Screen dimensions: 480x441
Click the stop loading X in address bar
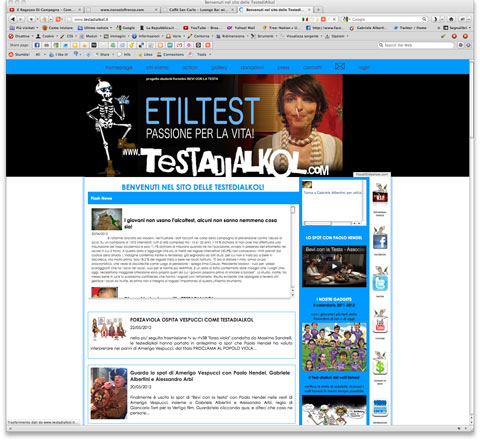point(334,19)
